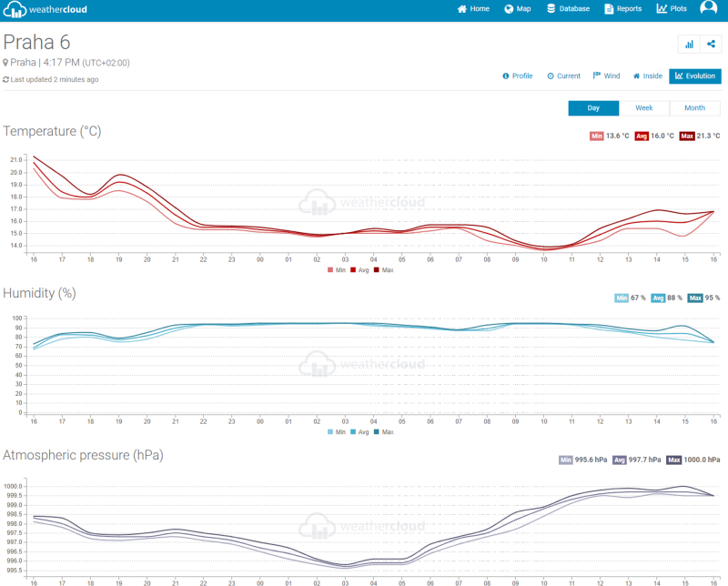Navigate to Home
The width and height of the screenshot is (728, 586).
pyautogui.click(x=473, y=9)
